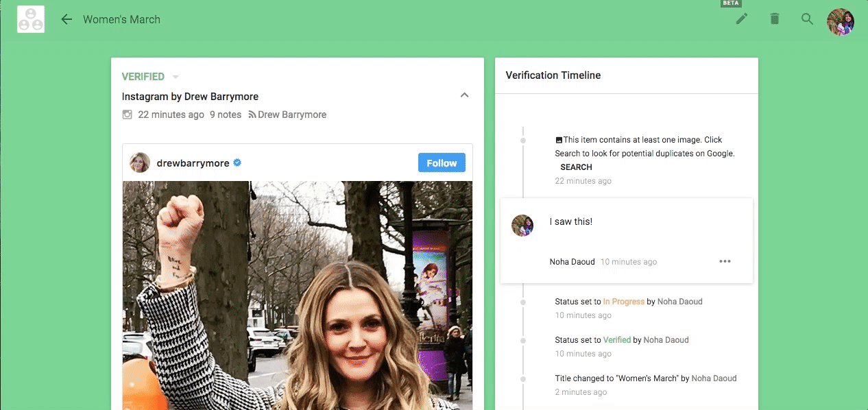Click Noha Daoud in title change entry
This screenshot has width=868, height=410.
(x=714, y=378)
